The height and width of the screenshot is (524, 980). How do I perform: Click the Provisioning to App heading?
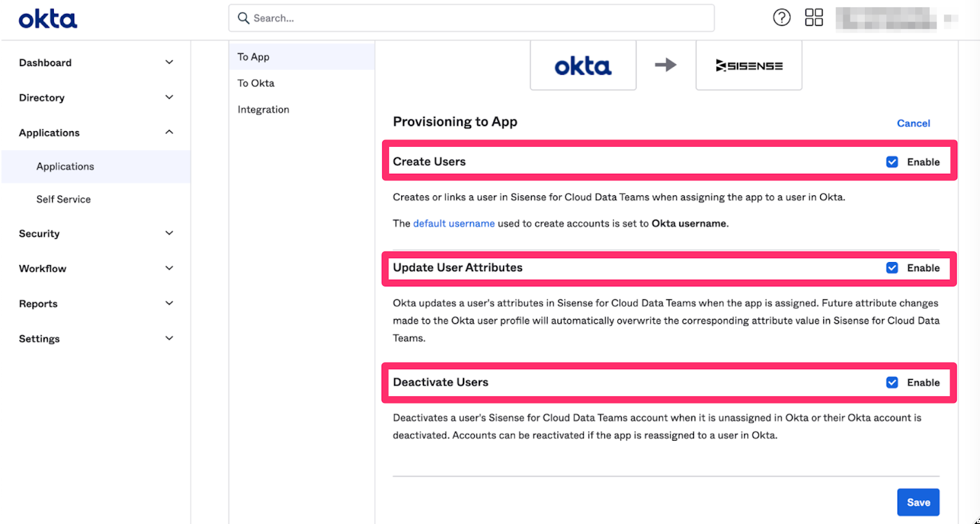455,122
